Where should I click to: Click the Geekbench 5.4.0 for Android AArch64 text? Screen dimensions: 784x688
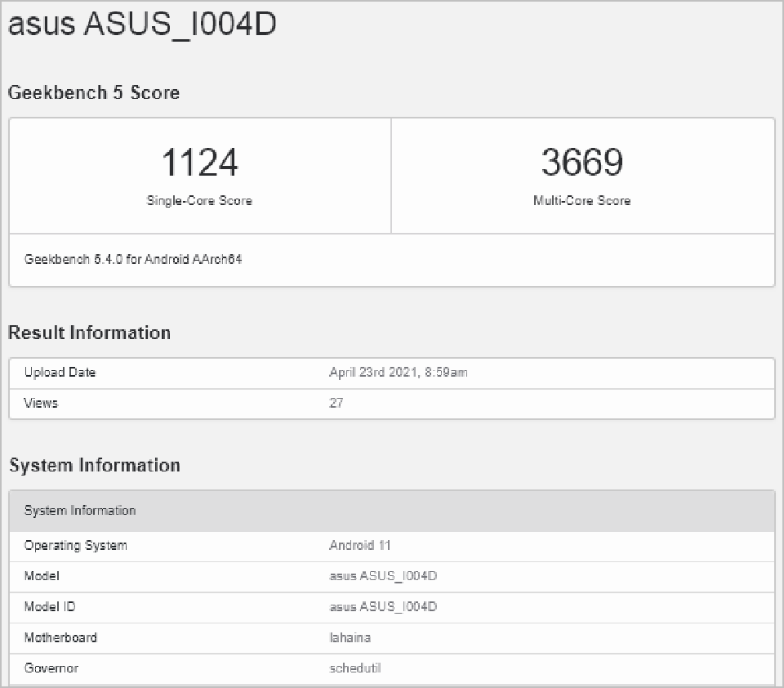pos(133,259)
